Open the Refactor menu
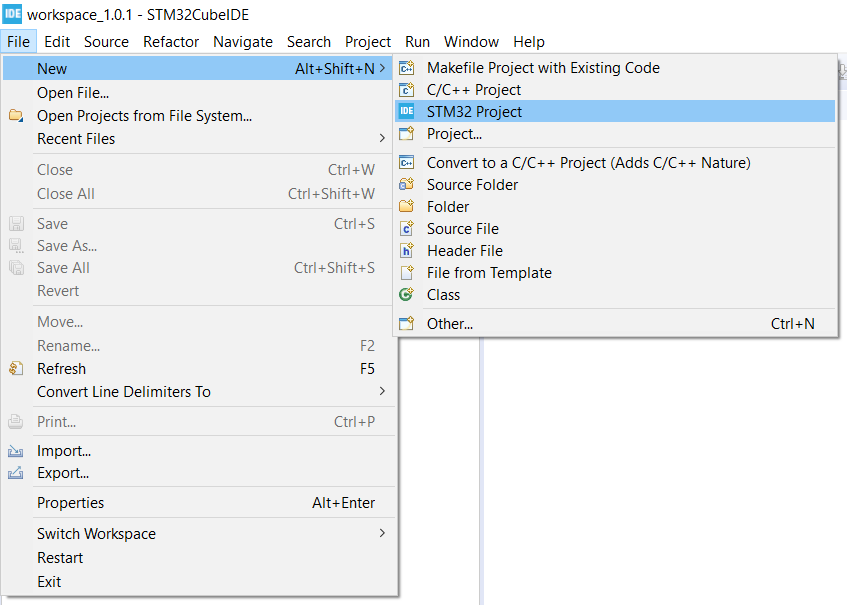Image resolution: width=847 pixels, height=605 pixels. pos(171,42)
